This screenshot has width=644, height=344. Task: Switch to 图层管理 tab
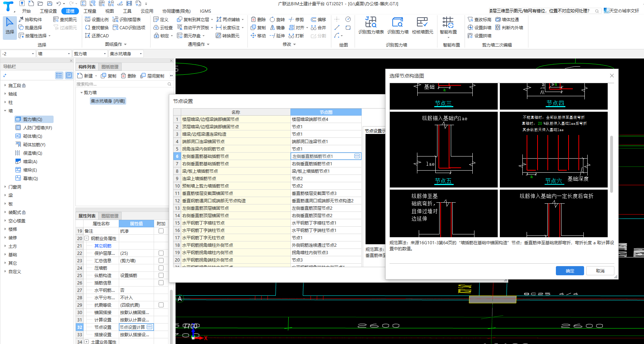pyautogui.click(x=110, y=216)
